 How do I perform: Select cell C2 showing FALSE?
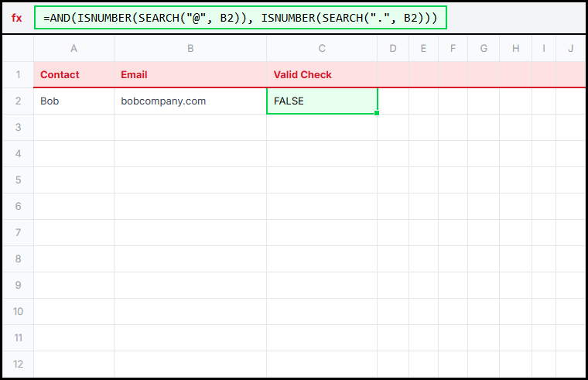click(x=322, y=101)
